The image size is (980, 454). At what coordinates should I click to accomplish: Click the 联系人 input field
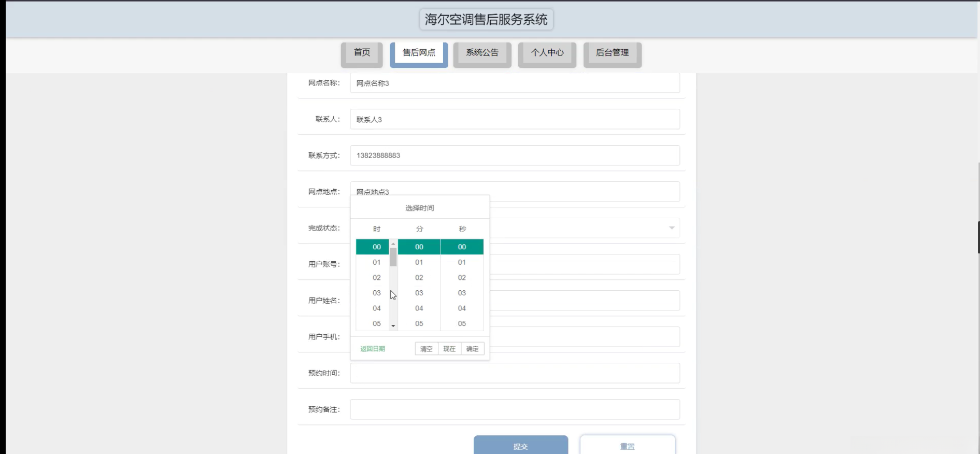(x=515, y=119)
